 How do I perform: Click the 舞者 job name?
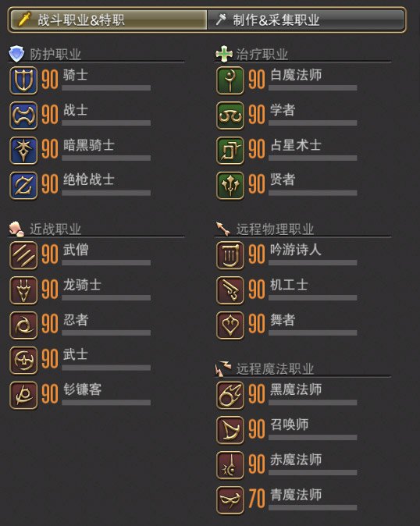[x=283, y=320]
